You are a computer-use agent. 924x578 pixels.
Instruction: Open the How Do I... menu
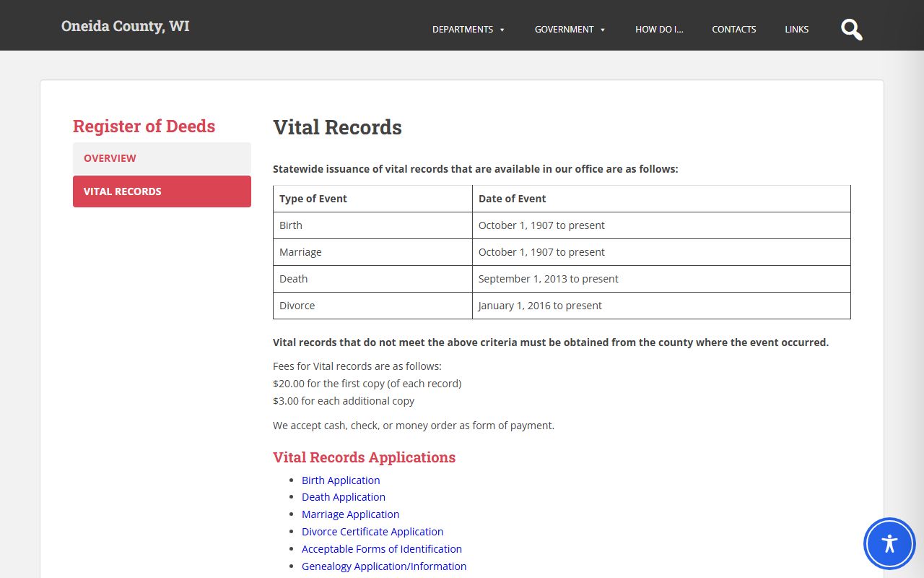659,30
